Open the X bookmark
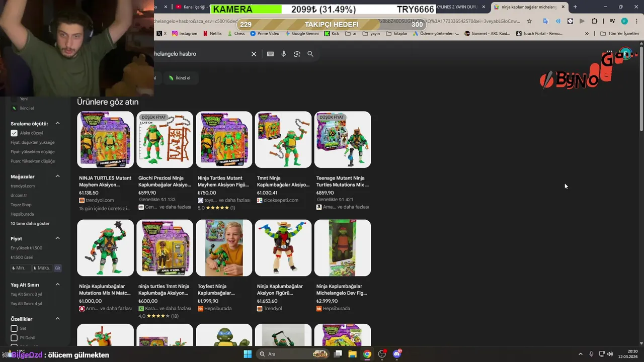This screenshot has height=362, width=644. coord(162,34)
